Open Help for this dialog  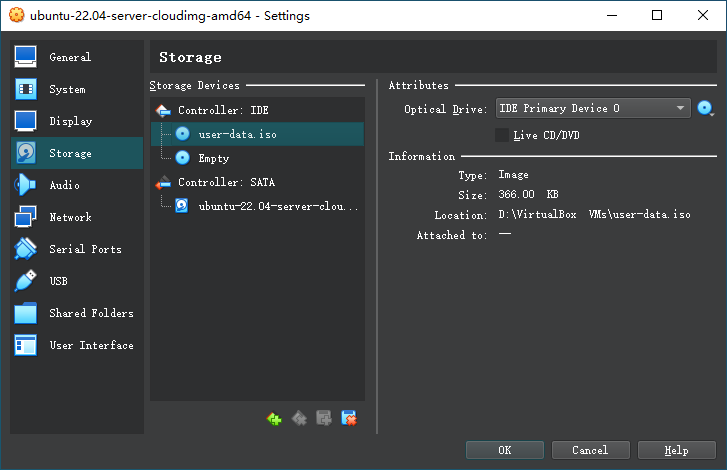676,450
